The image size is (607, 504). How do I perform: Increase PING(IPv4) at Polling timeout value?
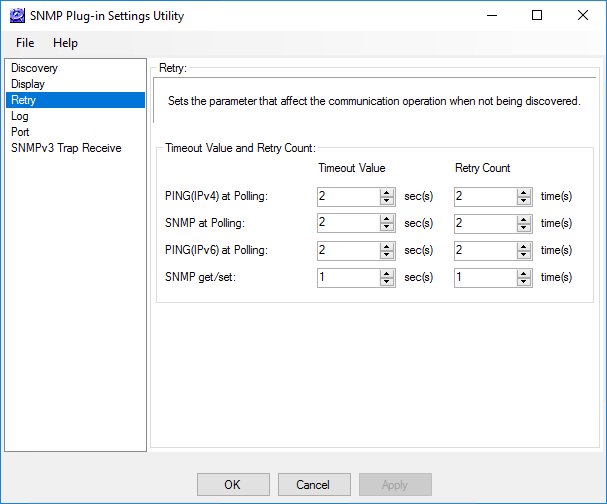pyautogui.click(x=387, y=192)
